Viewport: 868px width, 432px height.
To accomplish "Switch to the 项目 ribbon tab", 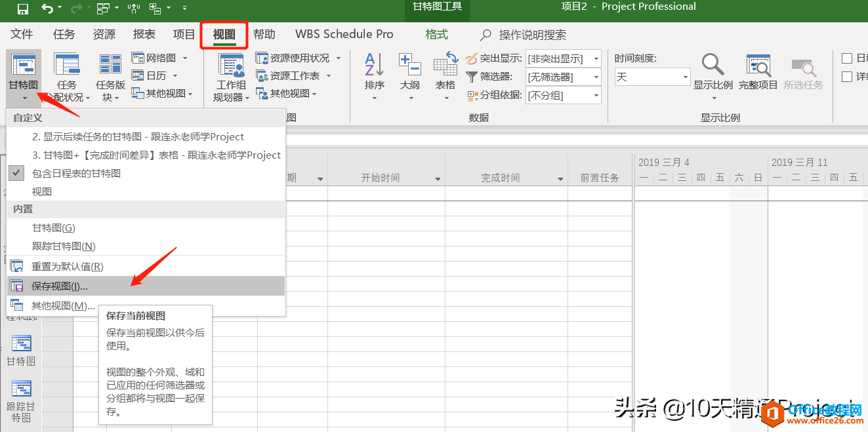I will click(x=184, y=34).
